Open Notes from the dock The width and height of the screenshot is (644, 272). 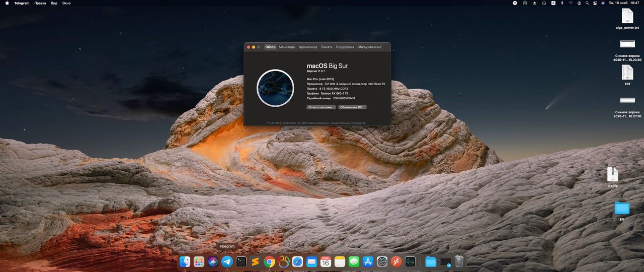click(340, 261)
